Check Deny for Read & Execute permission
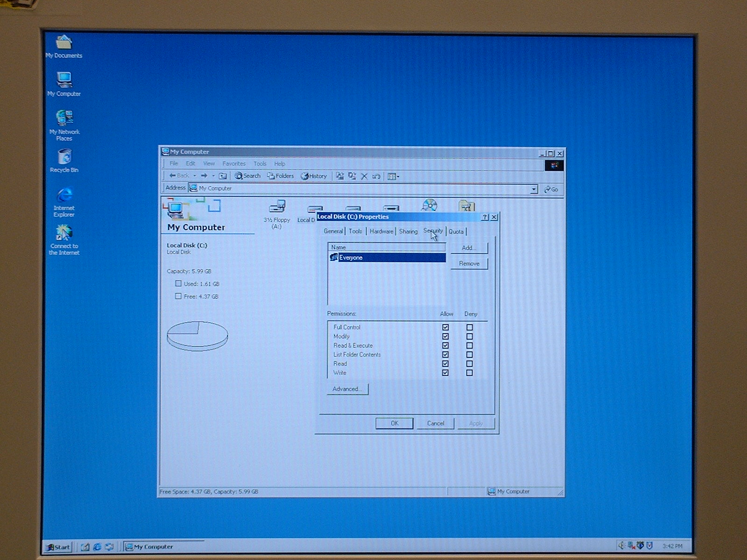 click(x=469, y=346)
